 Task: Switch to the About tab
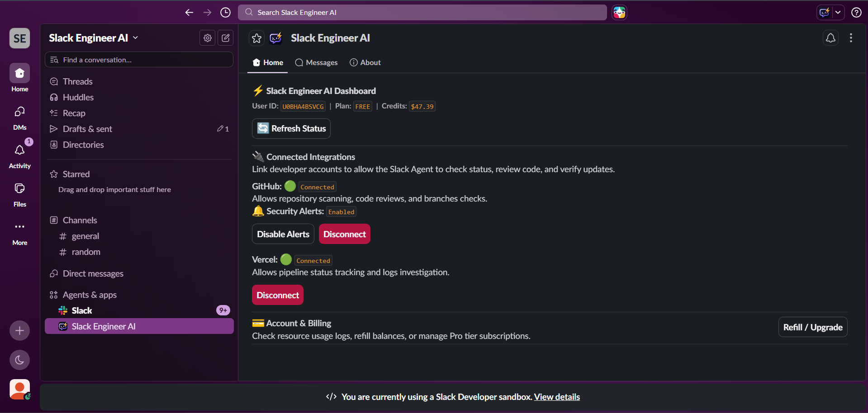pos(365,62)
